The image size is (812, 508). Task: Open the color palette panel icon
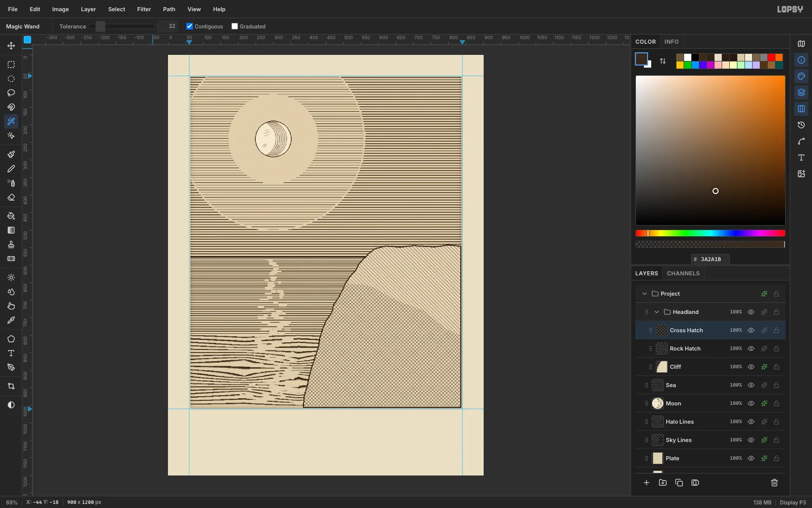(801, 76)
